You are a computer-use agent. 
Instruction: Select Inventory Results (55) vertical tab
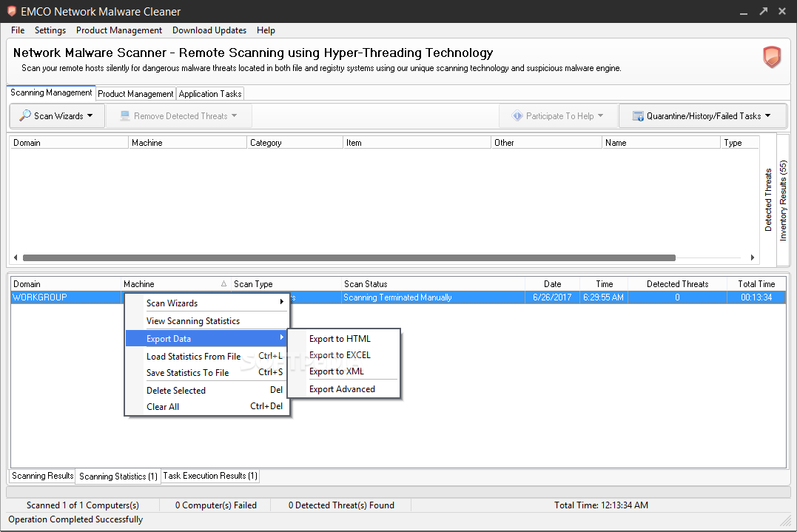coord(783,200)
